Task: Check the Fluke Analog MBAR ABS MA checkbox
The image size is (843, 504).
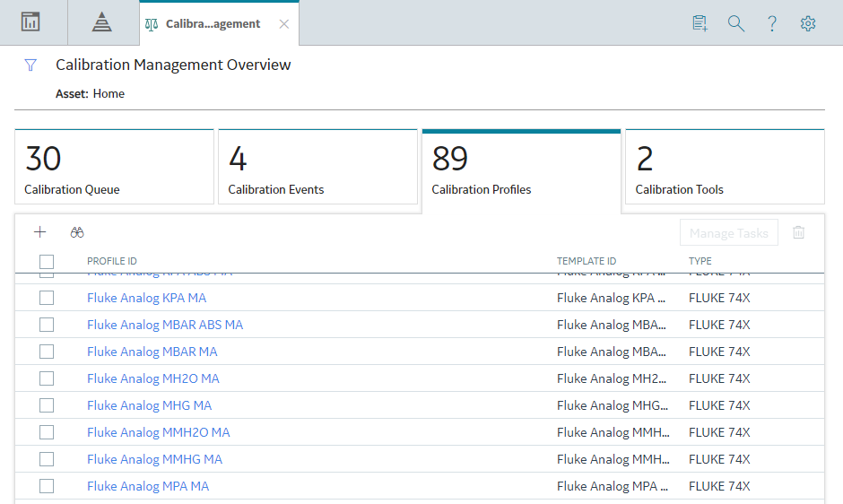Action: pyautogui.click(x=47, y=325)
